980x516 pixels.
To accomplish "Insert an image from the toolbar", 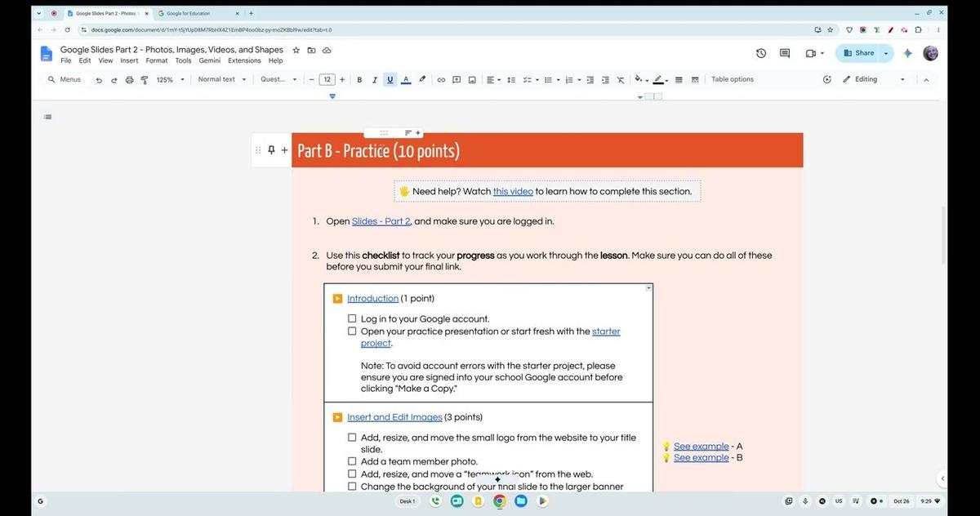I will 472,80.
